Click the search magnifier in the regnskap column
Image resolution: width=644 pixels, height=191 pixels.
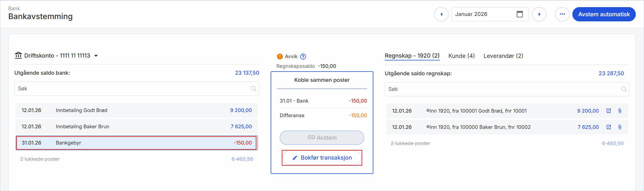point(624,89)
